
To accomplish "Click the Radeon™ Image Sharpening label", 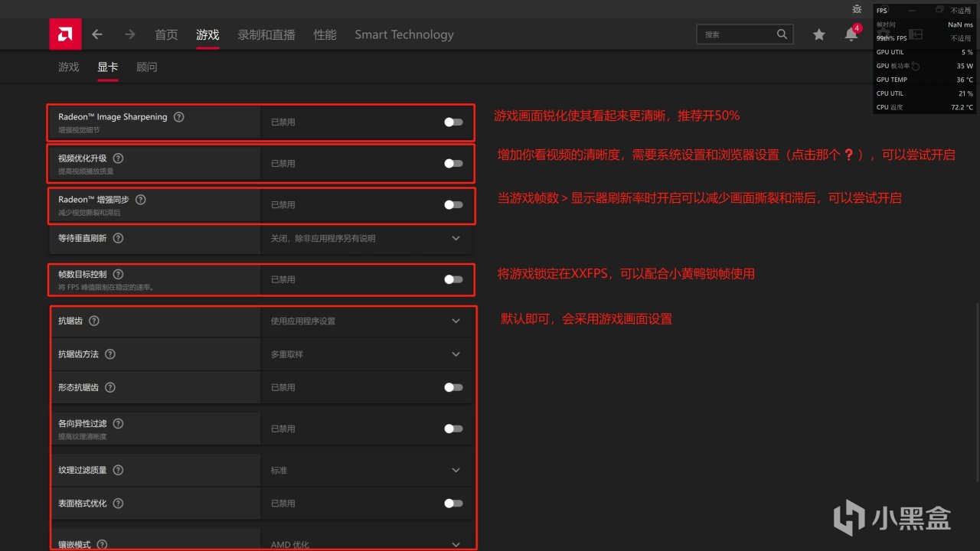I will coord(113,117).
